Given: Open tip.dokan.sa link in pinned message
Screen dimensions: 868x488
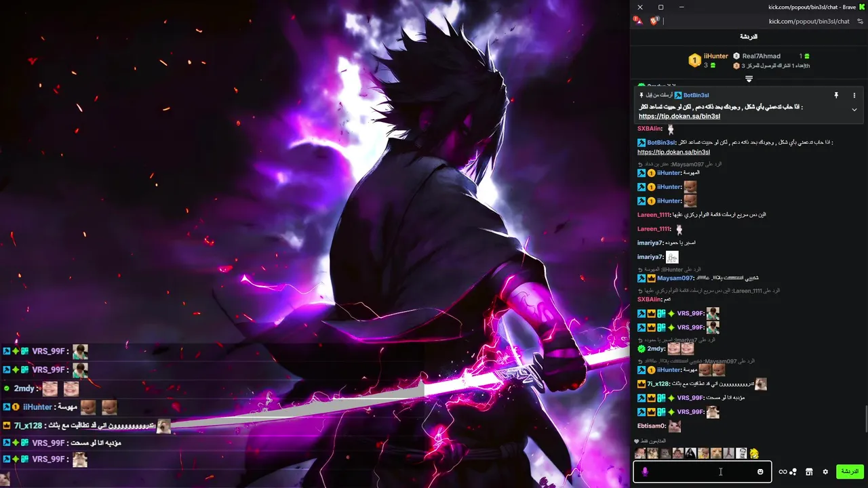Looking at the screenshot, I should pyautogui.click(x=679, y=116).
